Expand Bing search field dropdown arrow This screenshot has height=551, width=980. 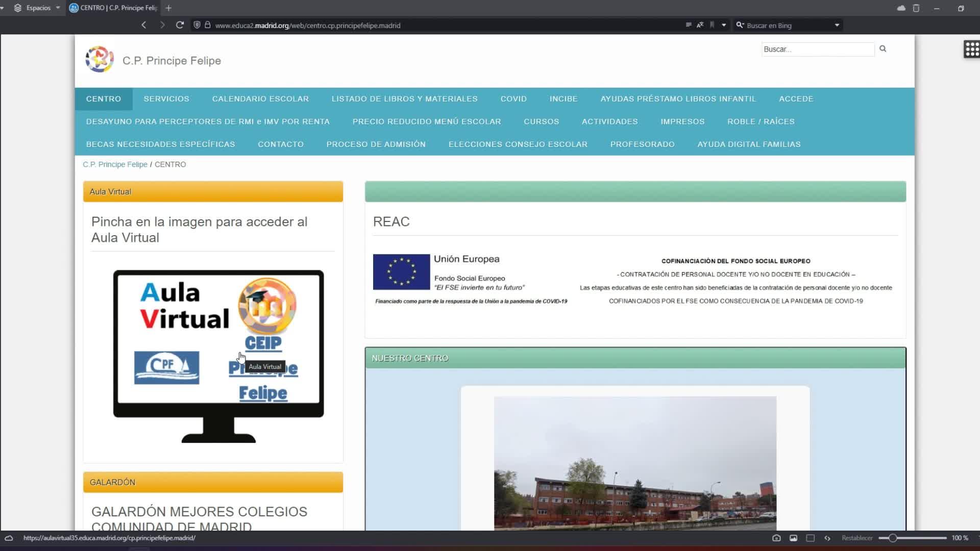click(837, 25)
